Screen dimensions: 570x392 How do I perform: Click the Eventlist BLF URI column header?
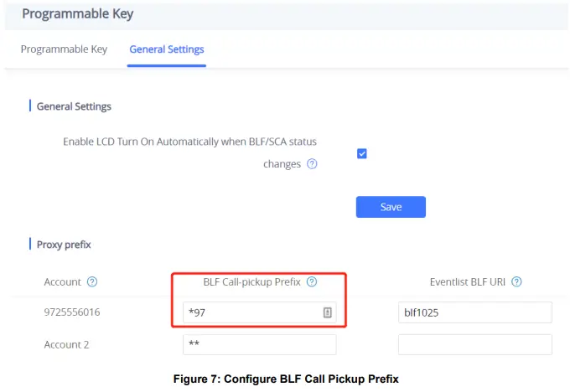(x=467, y=282)
